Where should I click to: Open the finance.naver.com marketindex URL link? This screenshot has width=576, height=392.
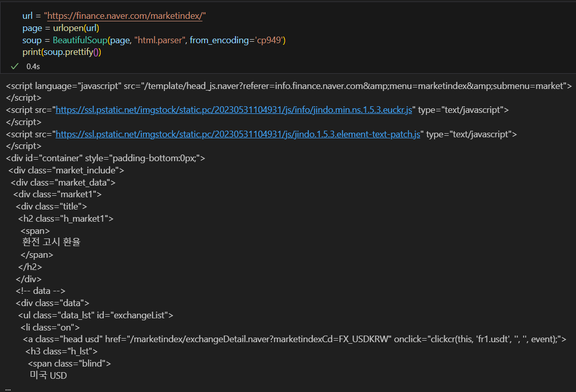[125, 16]
